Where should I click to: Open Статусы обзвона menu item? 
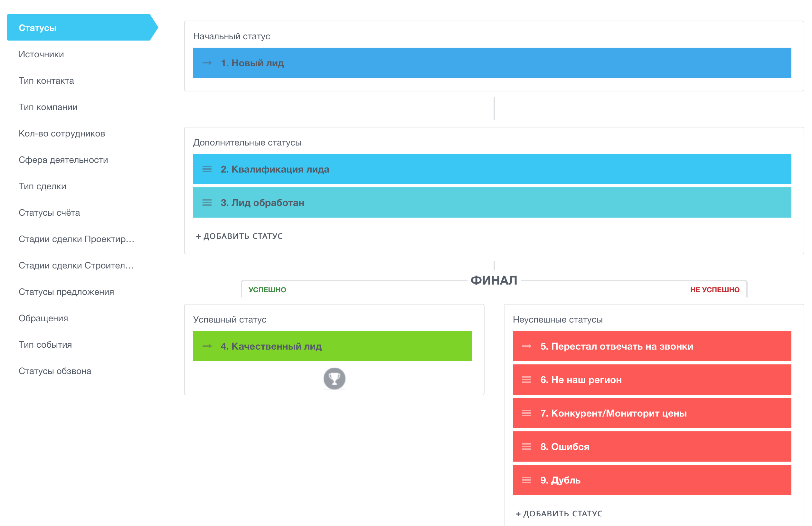(55, 371)
